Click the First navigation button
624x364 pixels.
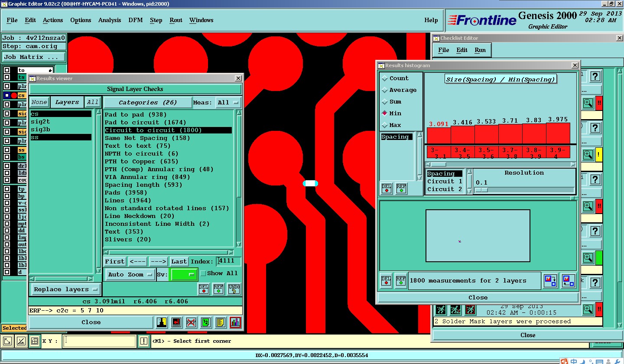115,261
